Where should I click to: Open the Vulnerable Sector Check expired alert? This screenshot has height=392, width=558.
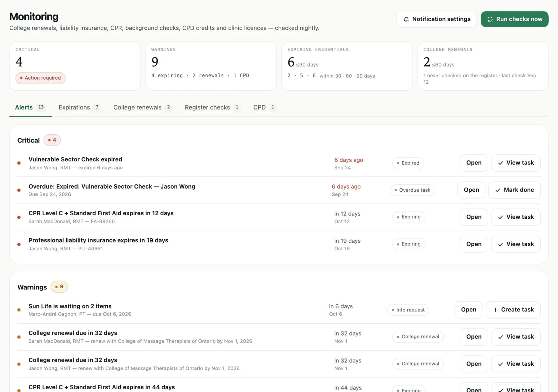(x=474, y=163)
